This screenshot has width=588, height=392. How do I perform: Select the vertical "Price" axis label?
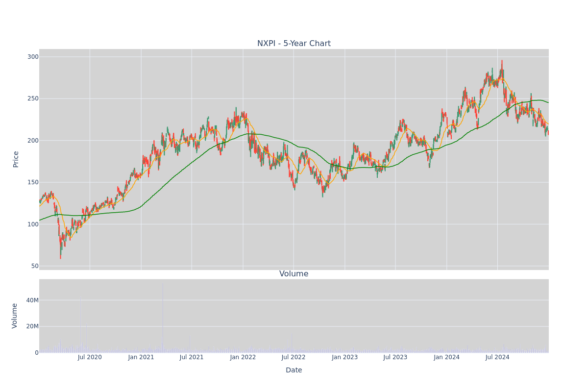click(x=16, y=159)
